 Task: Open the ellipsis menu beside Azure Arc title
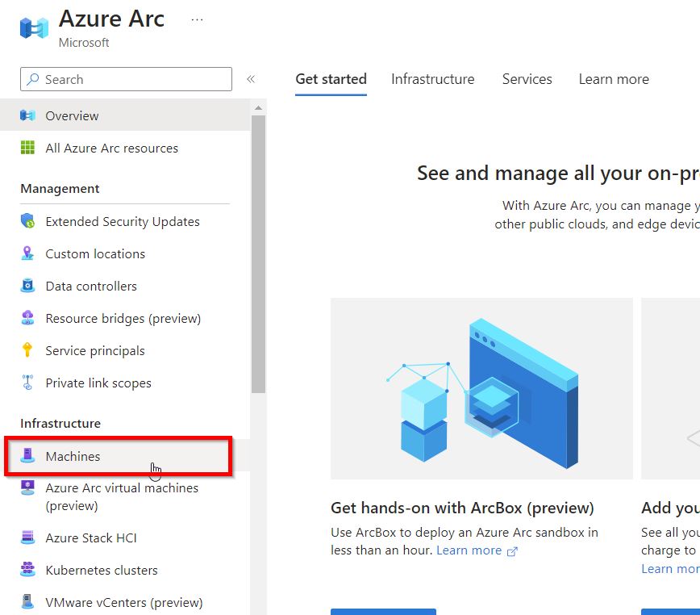point(197,19)
